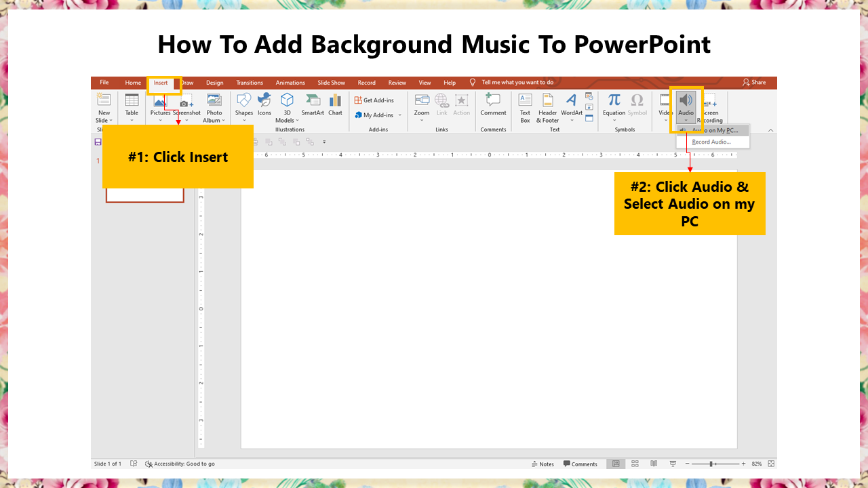868x488 pixels.
Task: Switch to Reading View in status bar
Action: pyautogui.click(x=654, y=464)
